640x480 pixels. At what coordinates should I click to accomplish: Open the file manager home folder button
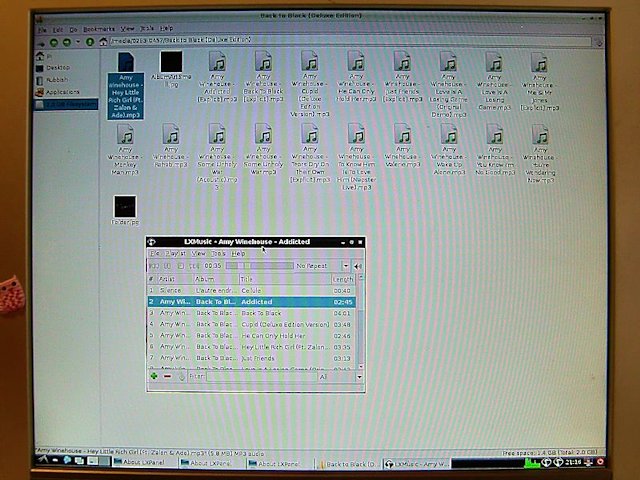click(103, 42)
